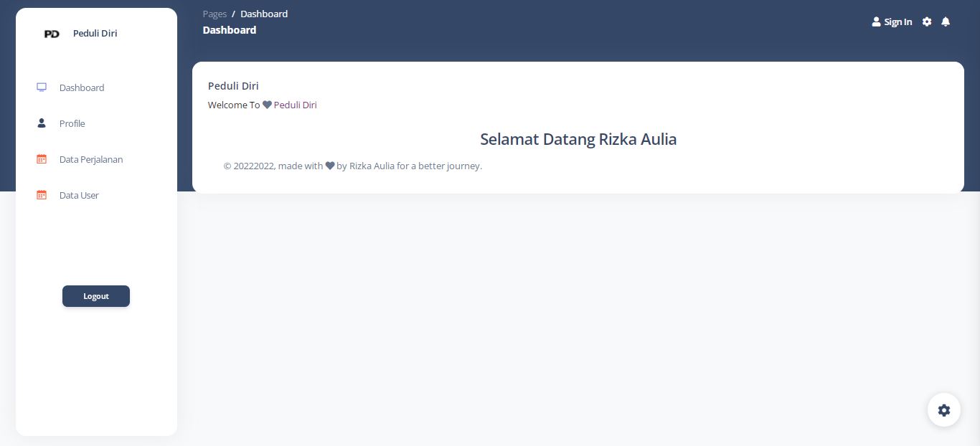Click the calendar icon beside Data Perjalanan
Screen dimensions: 980x446
tap(42, 159)
